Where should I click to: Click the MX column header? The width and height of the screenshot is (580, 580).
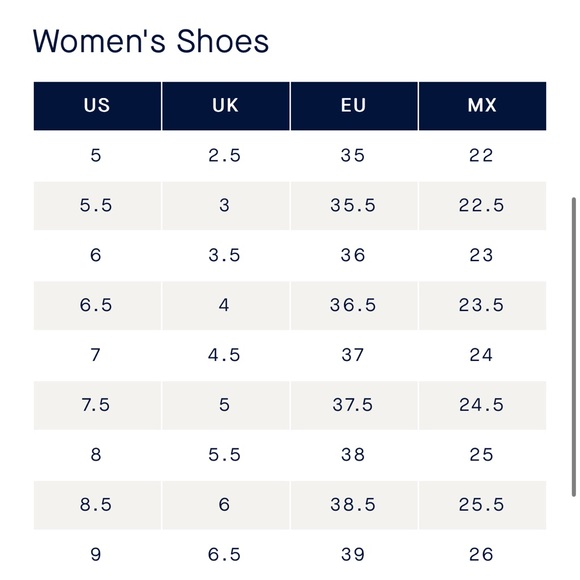point(482,106)
